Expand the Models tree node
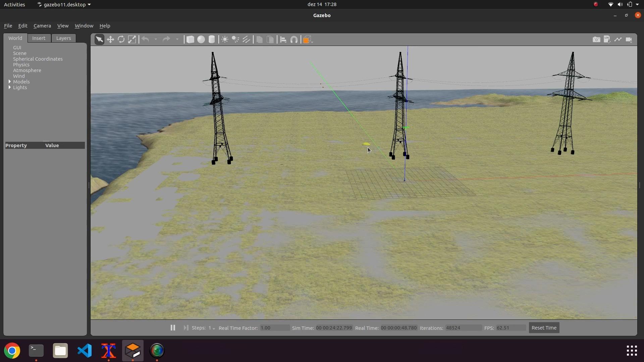This screenshot has width=644, height=362. (10, 82)
